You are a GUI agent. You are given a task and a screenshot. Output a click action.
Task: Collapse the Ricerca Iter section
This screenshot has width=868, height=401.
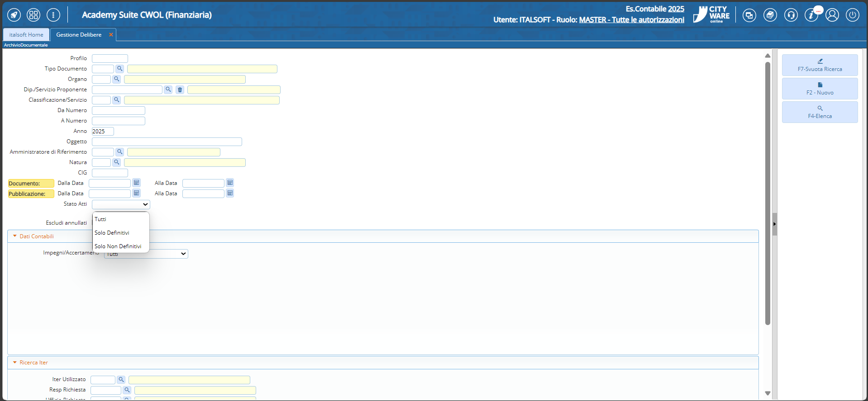pos(15,362)
